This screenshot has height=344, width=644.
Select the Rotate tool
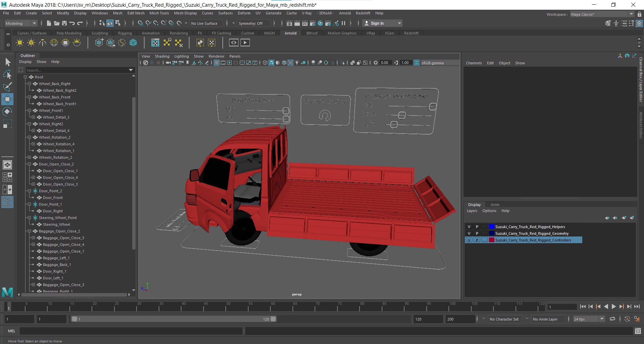[7, 112]
